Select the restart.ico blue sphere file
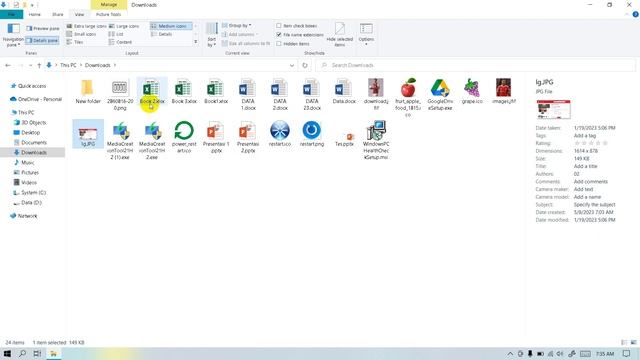The width and height of the screenshot is (640, 360). [280, 134]
